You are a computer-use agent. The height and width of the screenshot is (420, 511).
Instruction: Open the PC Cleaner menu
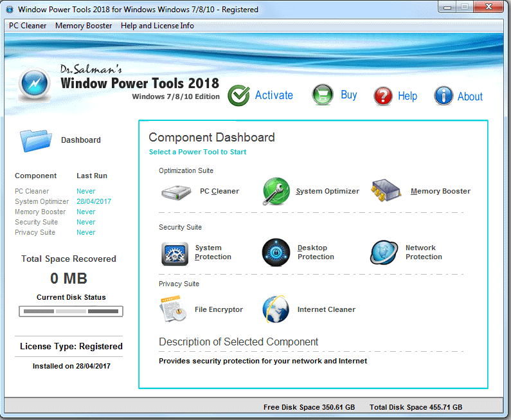28,26
